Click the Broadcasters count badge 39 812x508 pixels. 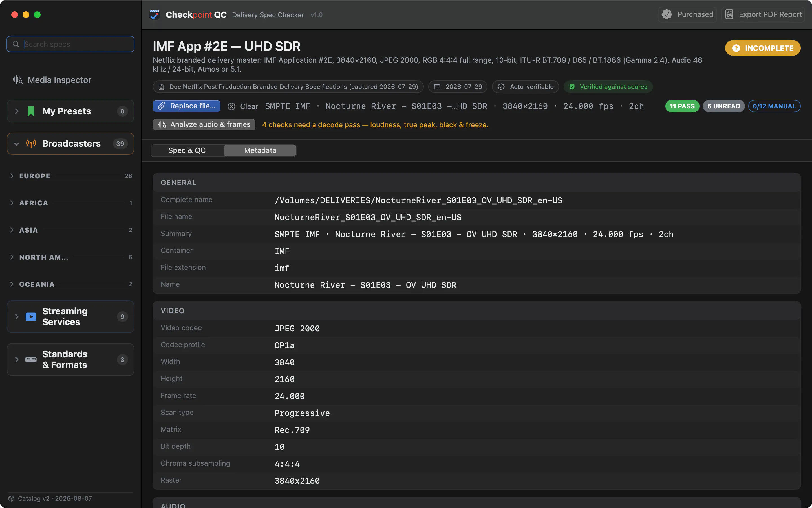click(x=120, y=144)
